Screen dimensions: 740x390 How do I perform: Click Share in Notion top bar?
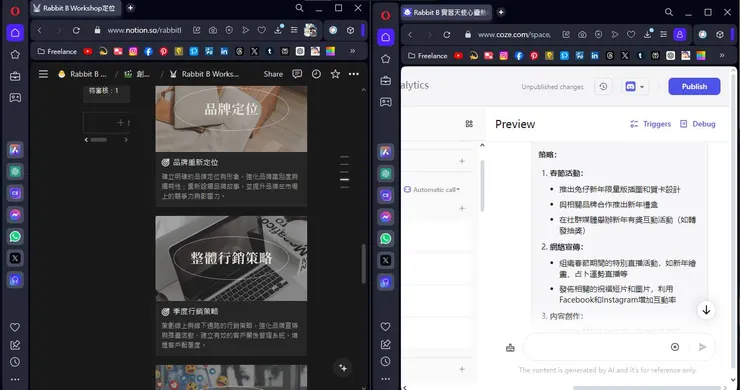click(x=273, y=74)
